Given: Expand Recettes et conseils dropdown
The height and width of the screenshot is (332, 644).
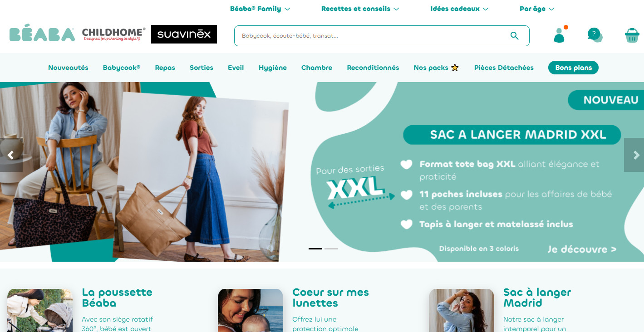Looking at the screenshot, I should pyautogui.click(x=360, y=9).
